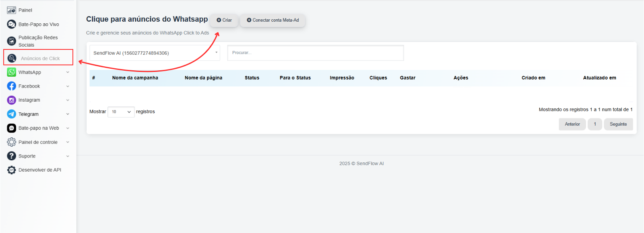Expand the Suporte menu chevron
Image resolution: width=644 pixels, height=233 pixels.
coord(68,156)
